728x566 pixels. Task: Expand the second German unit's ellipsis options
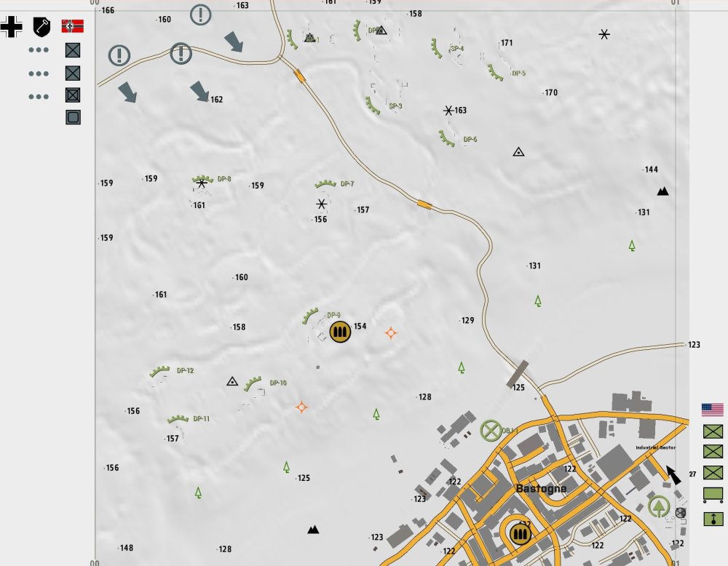pyautogui.click(x=39, y=73)
